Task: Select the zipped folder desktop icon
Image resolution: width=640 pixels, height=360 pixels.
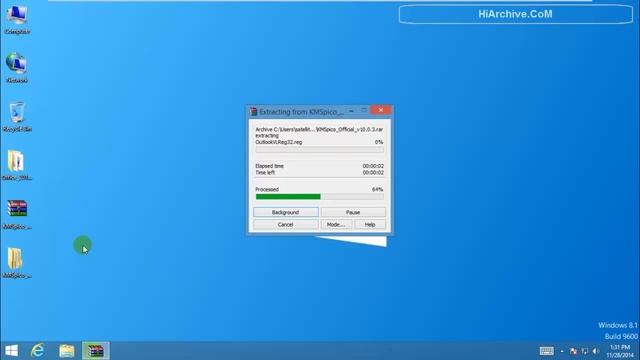Action: 17,165
